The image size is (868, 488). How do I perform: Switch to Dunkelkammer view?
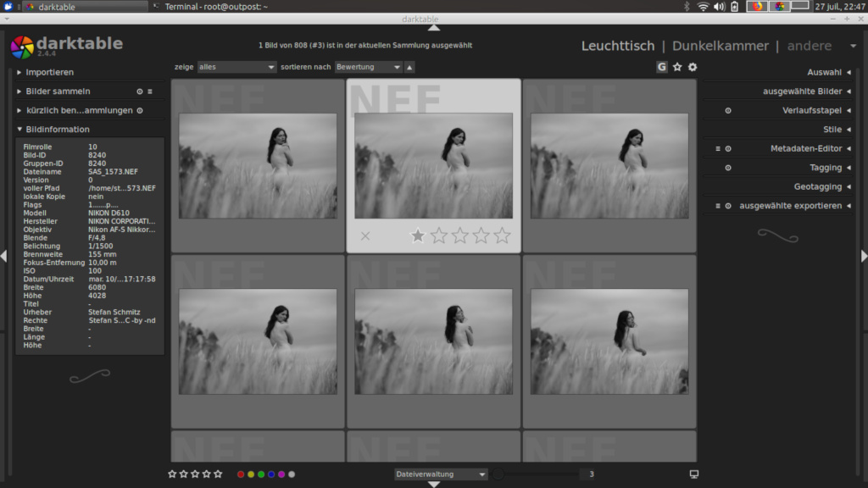coord(721,46)
